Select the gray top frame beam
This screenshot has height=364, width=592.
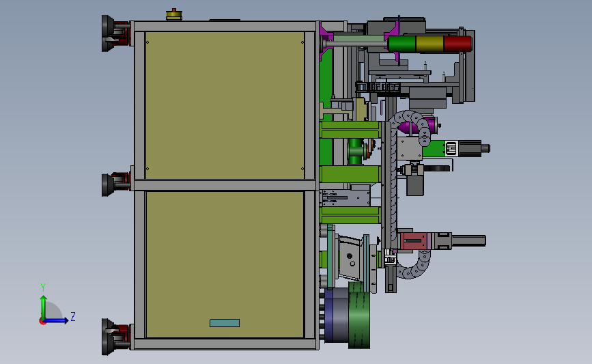[x=225, y=26]
